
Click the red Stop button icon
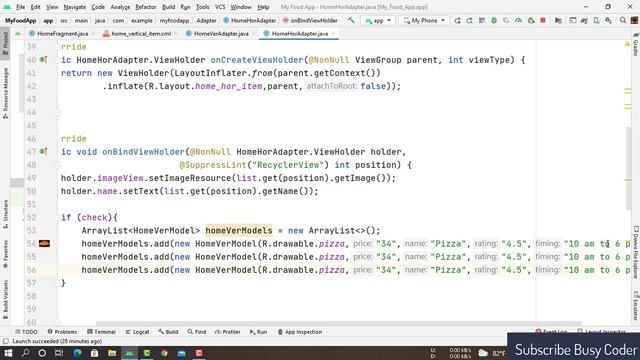[543, 20]
